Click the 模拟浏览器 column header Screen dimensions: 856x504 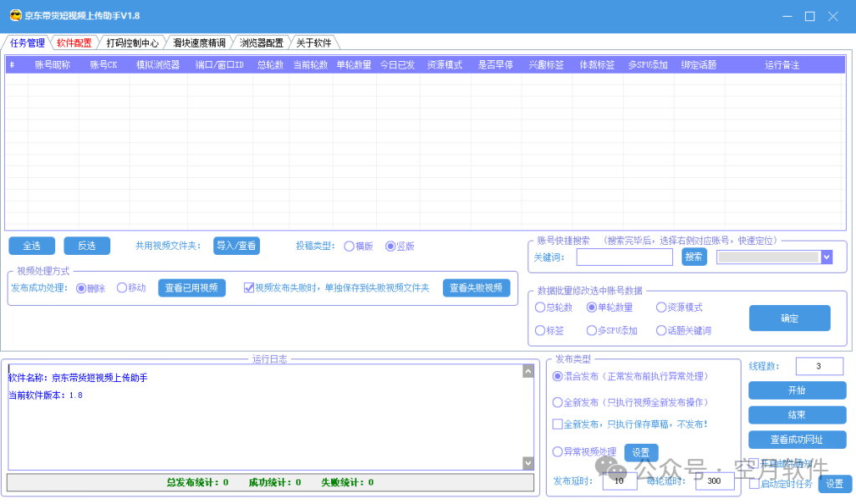coord(158,65)
